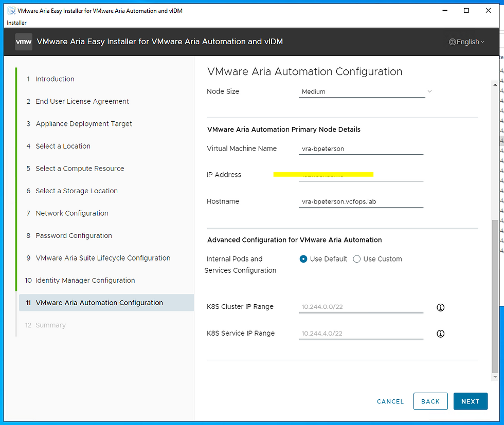Viewport: 504px width, 425px height.
Task: Open the Node Size dropdown
Action: point(366,91)
